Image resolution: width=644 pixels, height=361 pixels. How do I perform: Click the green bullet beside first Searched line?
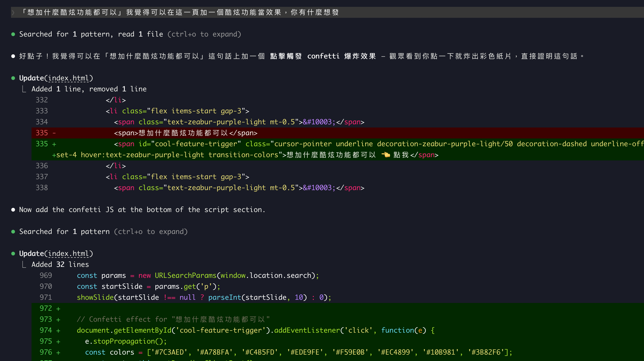(13, 34)
